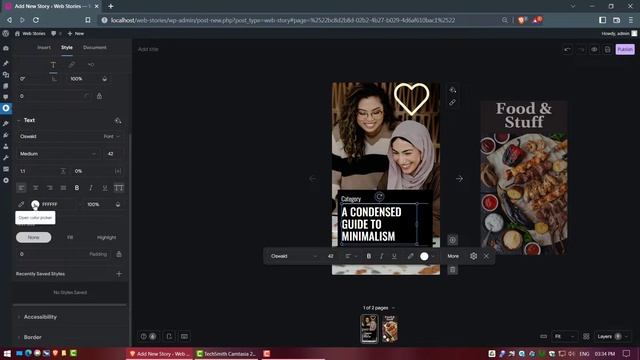Open font dropdown in floating toolbar

[x=293, y=256]
